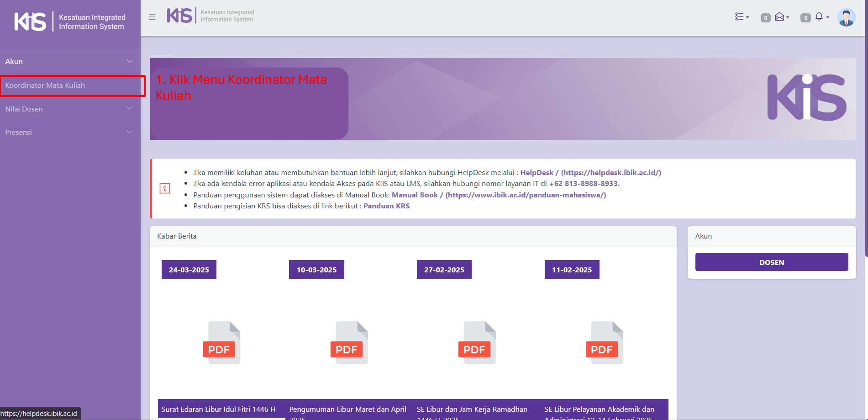Click the hamburger sidebar toggle icon

tap(152, 17)
